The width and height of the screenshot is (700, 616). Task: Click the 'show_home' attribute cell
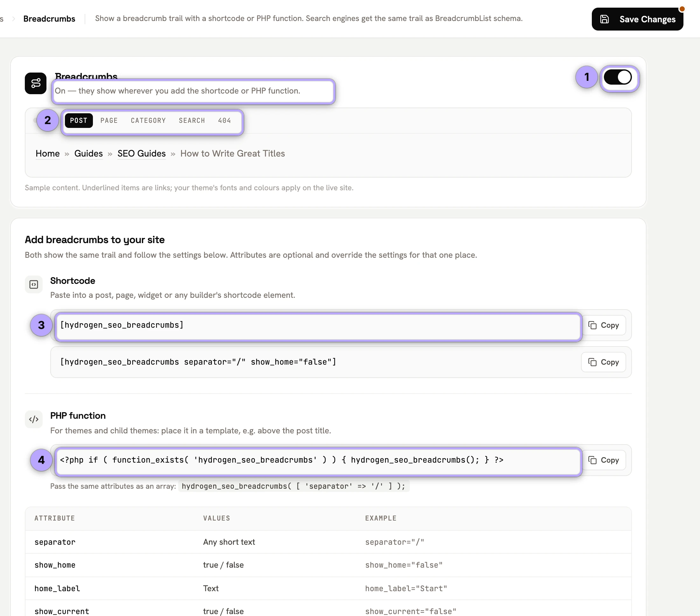click(x=55, y=565)
